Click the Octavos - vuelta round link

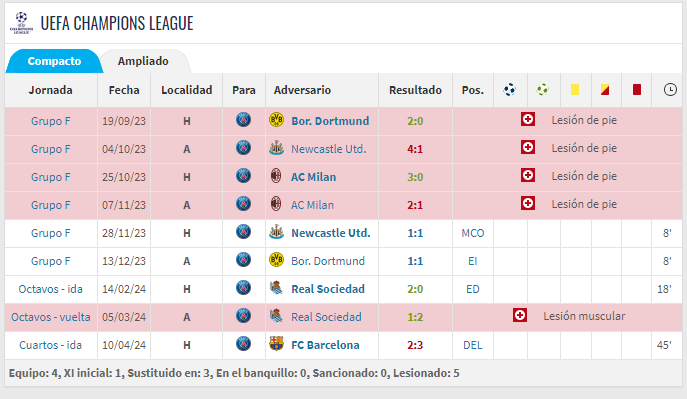point(51,317)
